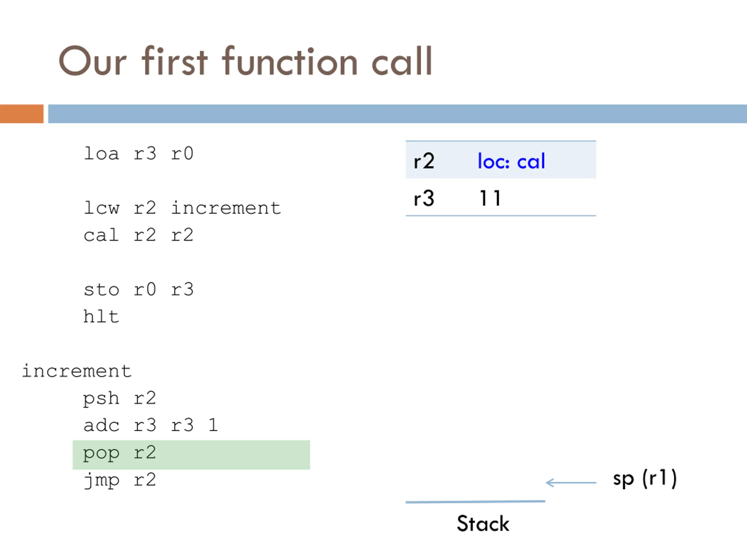Click the 'jmp r2' instruction

click(120, 480)
